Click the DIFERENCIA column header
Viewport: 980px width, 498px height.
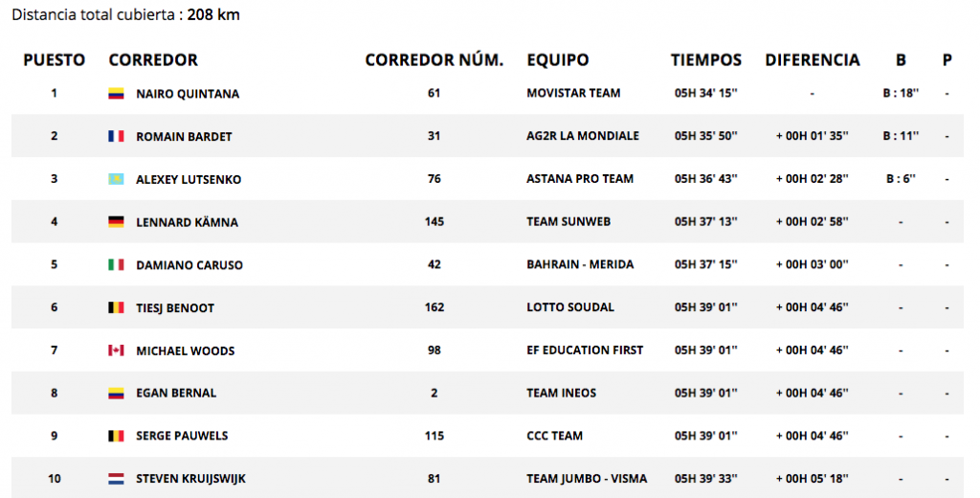pos(813,60)
